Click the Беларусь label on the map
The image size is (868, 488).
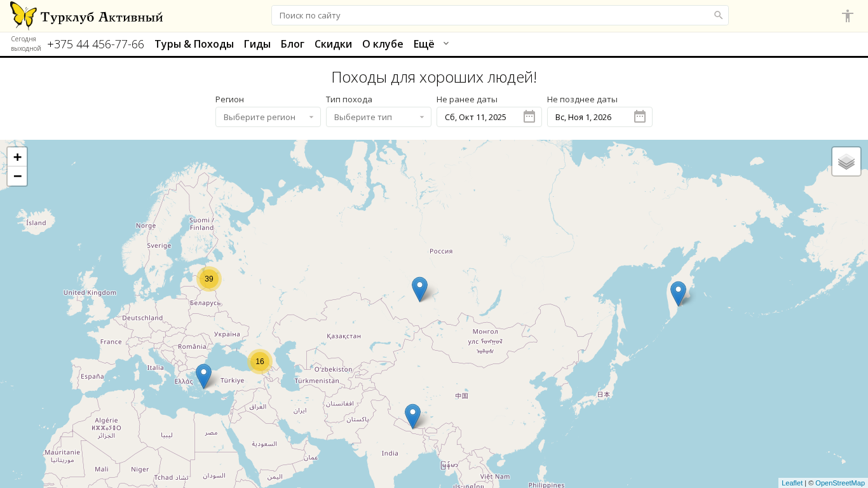pyautogui.click(x=205, y=303)
